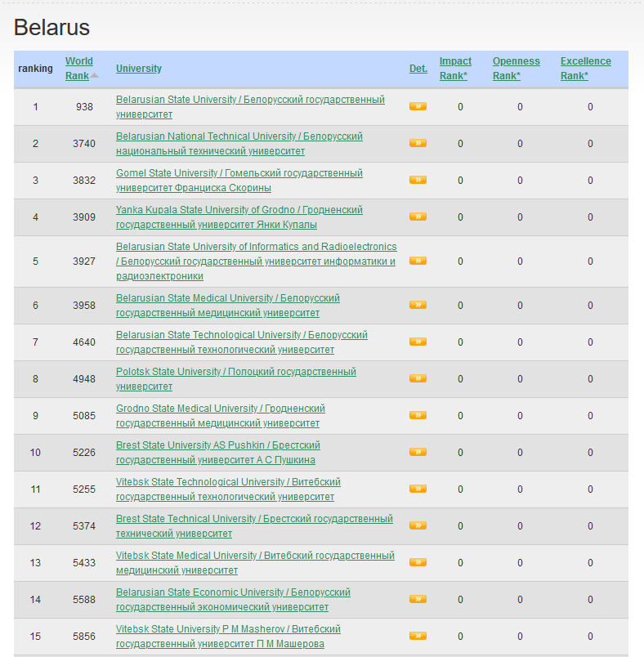Sort by the Excellence Rank header
The image size is (644, 657).
point(586,69)
